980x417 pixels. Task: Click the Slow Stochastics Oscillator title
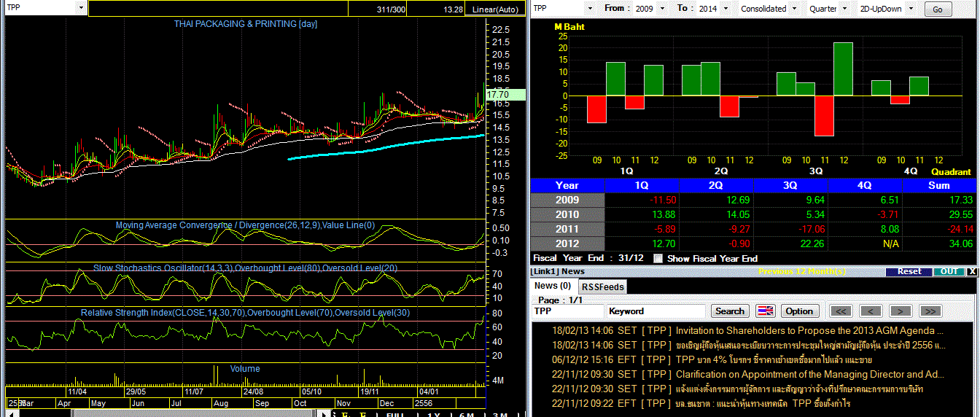[245, 268]
